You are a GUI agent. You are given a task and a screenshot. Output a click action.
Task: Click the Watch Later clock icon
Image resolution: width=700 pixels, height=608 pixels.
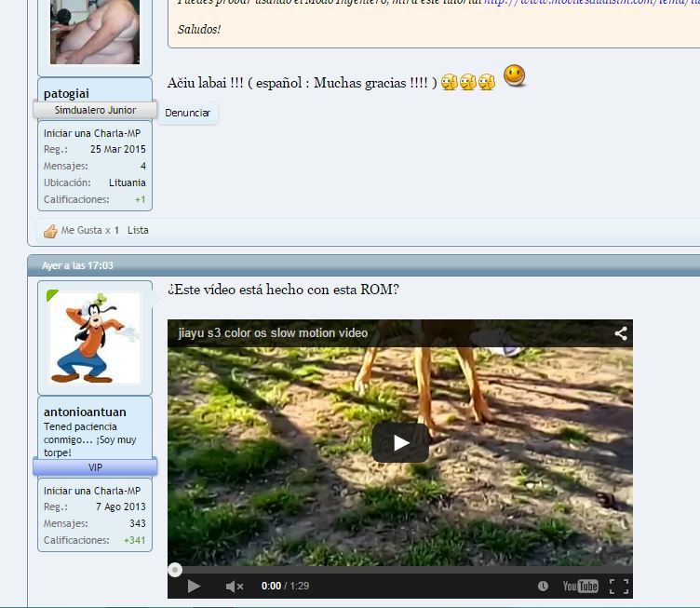coord(543,586)
